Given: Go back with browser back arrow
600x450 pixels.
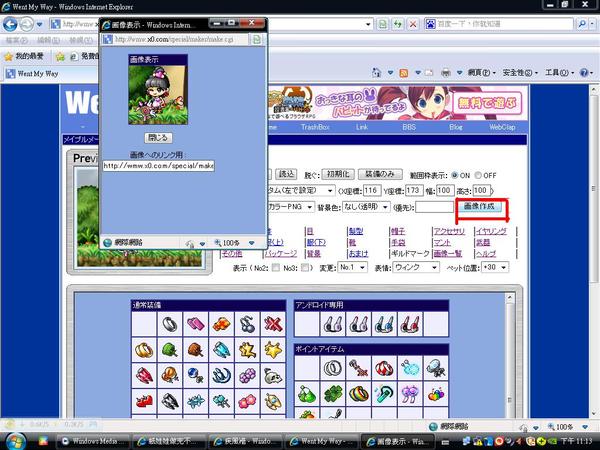Looking at the screenshot, I should pyautogui.click(x=10, y=24).
